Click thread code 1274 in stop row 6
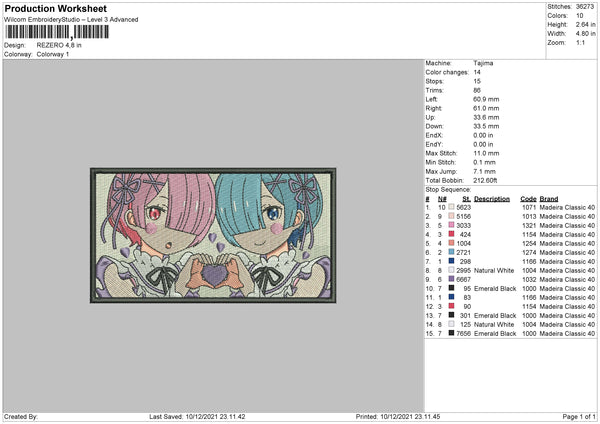 coord(529,253)
